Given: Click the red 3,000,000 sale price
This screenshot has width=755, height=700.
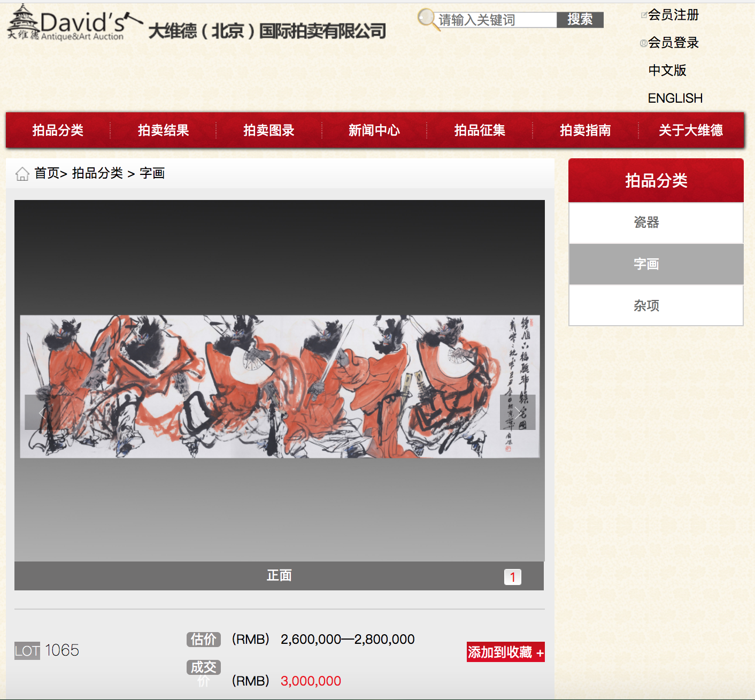Looking at the screenshot, I should pos(311,681).
